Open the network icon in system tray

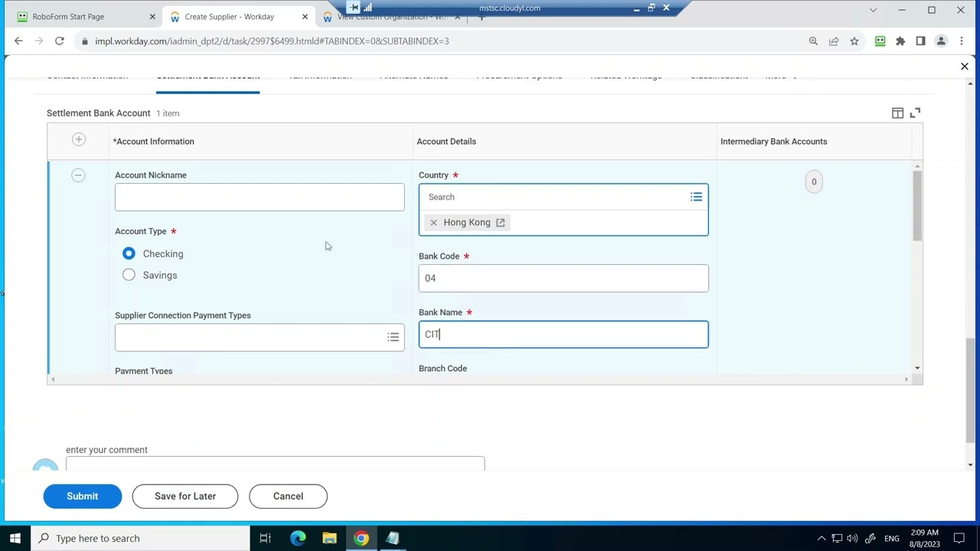click(x=837, y=538)
